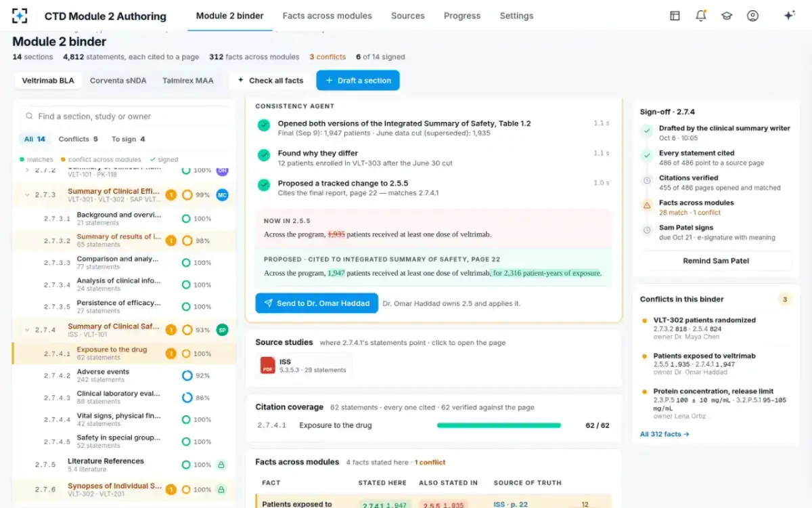
Task: Click the conflict badge on 2.7.6 row
Action: pyautogui.click(x=171, y=489)
